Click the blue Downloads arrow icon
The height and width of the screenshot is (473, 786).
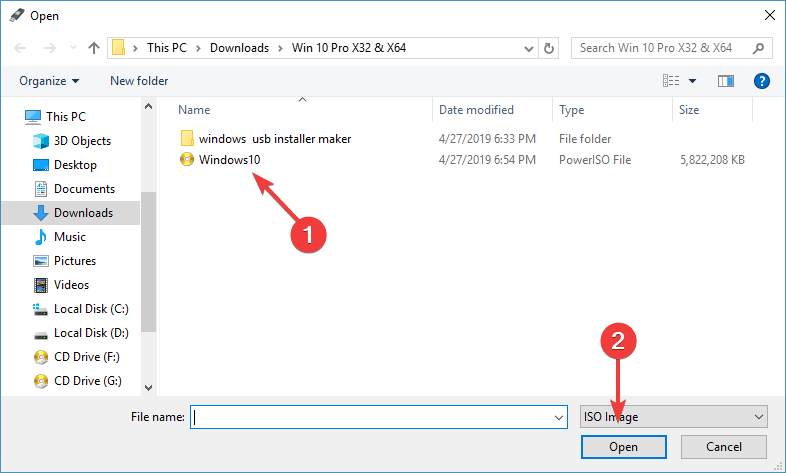[41, 213]
